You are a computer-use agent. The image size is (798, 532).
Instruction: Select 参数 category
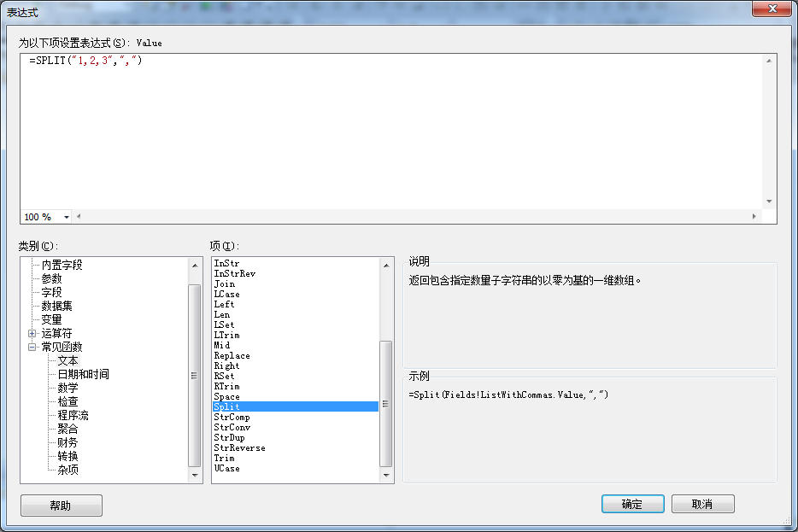(x=51, y=278)
